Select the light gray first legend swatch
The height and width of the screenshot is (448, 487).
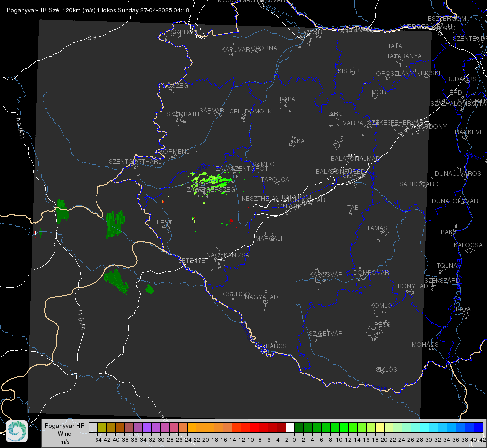click(x=93, y=427)
